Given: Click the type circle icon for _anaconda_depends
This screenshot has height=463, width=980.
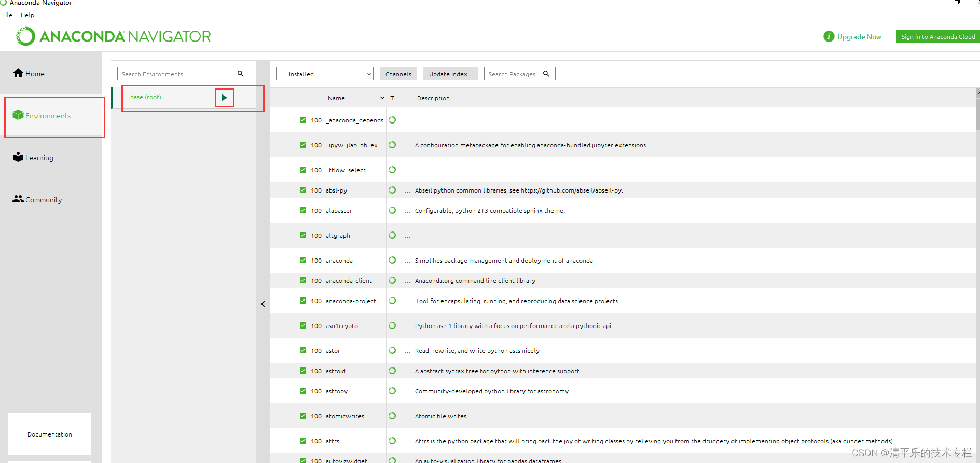Looking at the screenshot, I should tap(392, 120).
